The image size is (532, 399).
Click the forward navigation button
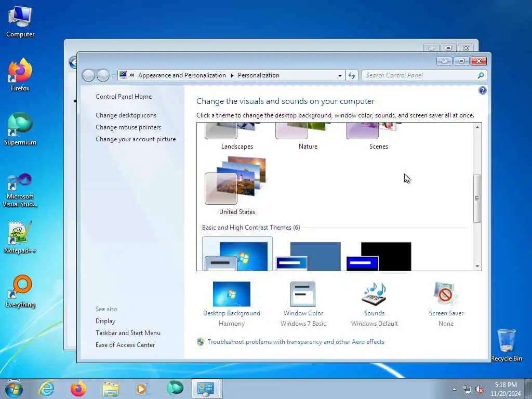coord(103,75)
